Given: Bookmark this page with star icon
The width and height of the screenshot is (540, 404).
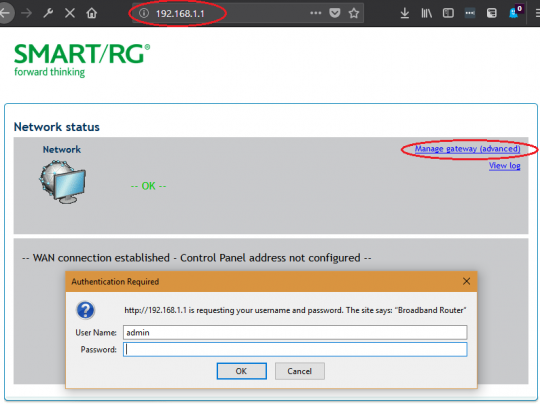Looking at the screenshot, I should 354,13.
